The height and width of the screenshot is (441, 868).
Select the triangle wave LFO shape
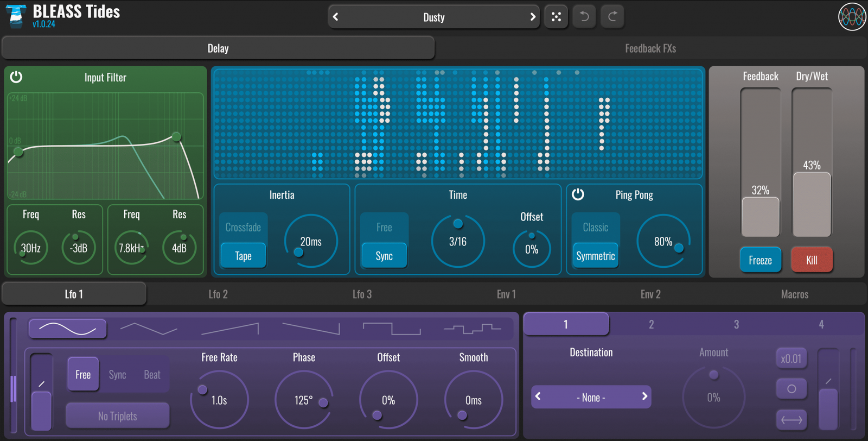coord(149,329)
